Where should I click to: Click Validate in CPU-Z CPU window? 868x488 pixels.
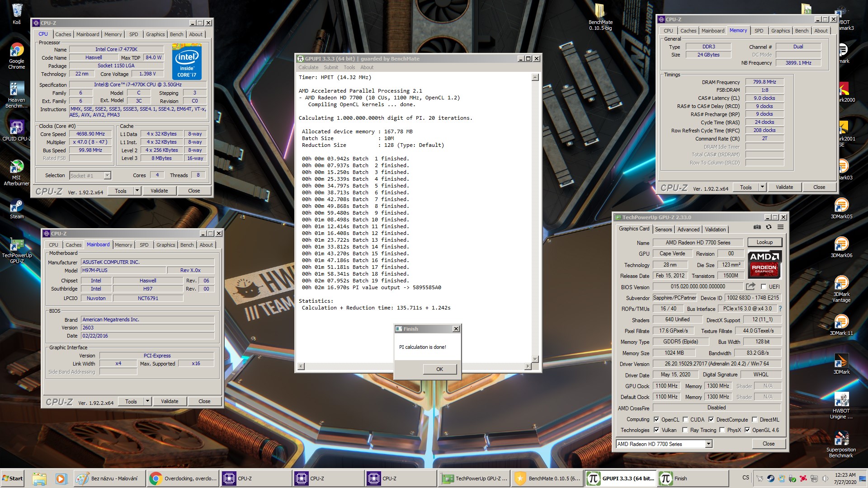point(159,191)
